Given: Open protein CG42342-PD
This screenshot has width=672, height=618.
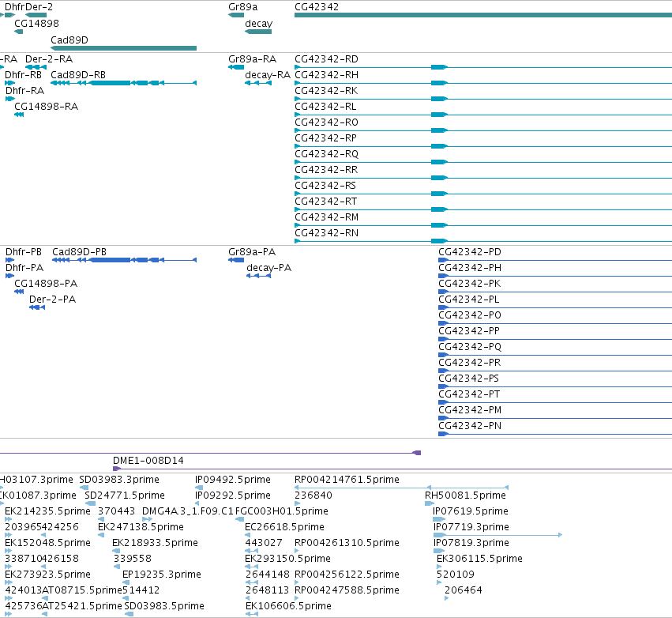Looking at the screenshot, I should tap(470, 252).
